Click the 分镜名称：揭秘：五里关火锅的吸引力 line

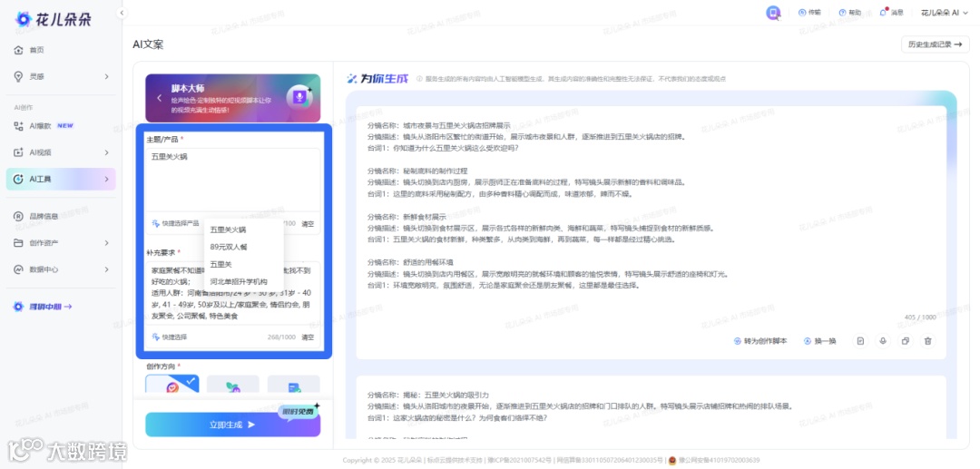click(428, 395)
